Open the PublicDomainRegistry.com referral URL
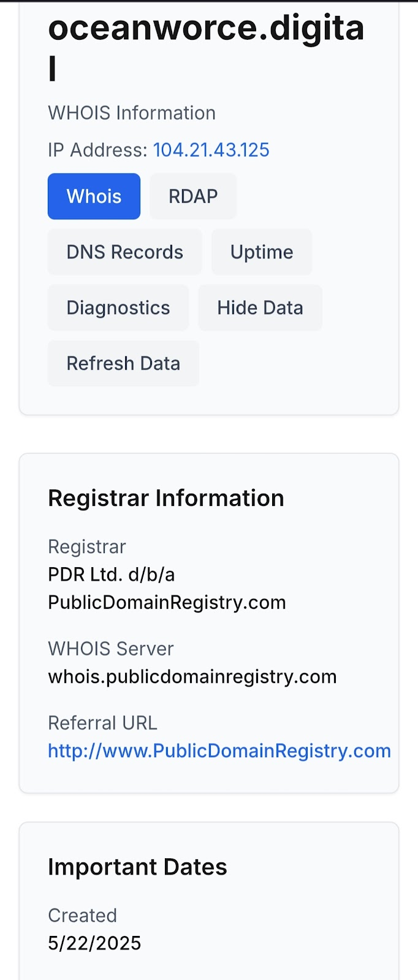Viewport: 418px width, 980px height. 219,750
